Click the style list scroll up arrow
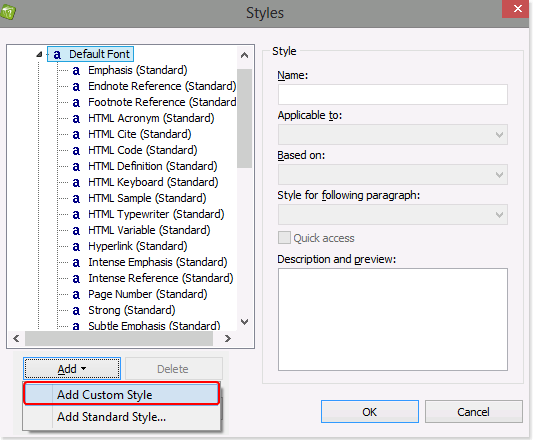 [x=244, y=55]
